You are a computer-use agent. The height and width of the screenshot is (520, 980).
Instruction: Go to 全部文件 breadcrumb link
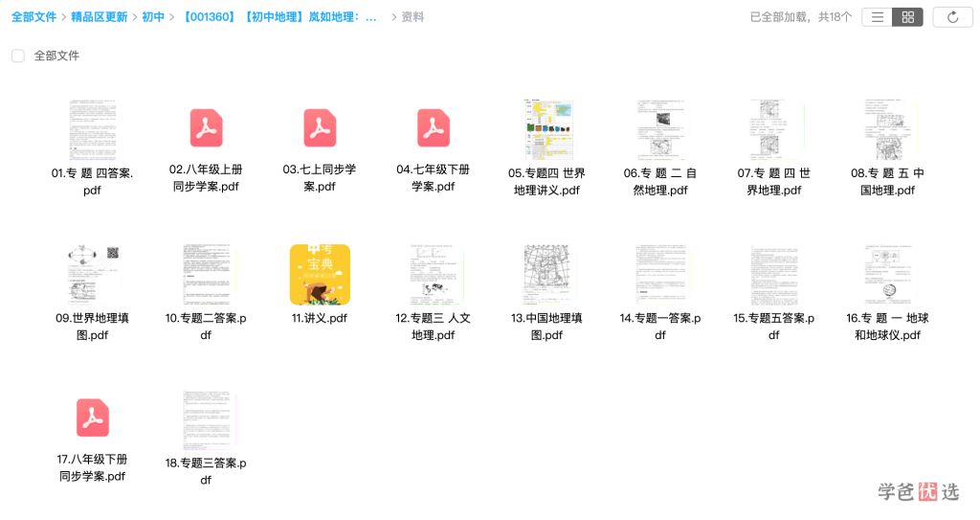tap(33, 17)
